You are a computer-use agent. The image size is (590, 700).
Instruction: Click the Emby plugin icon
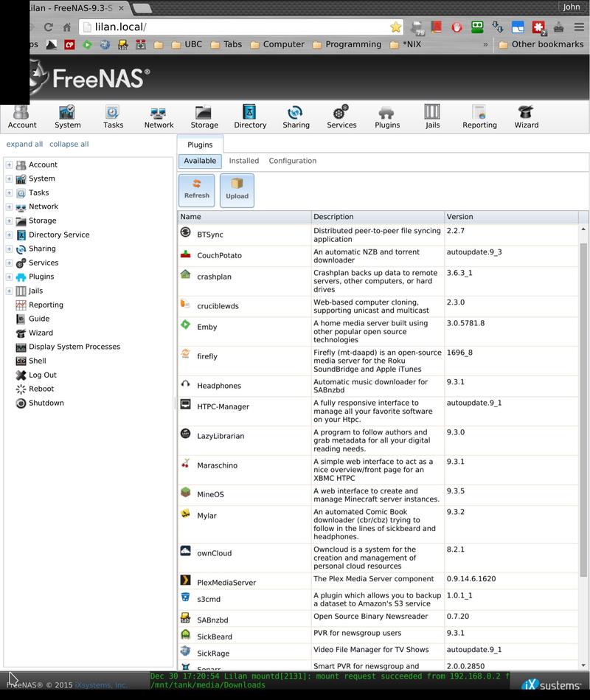185,324
